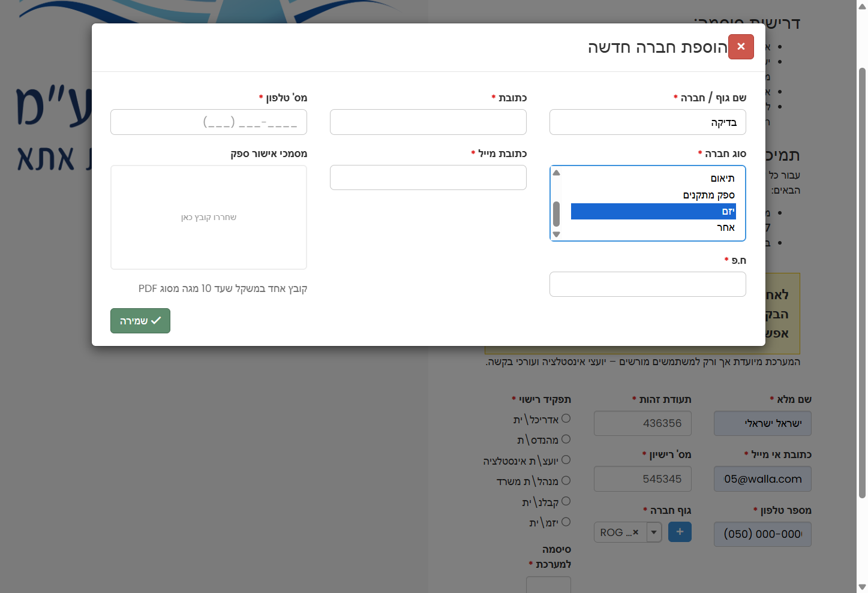Focus the כתובת address field
This screenshot has height=593, width=868.
tap(428, 122)
